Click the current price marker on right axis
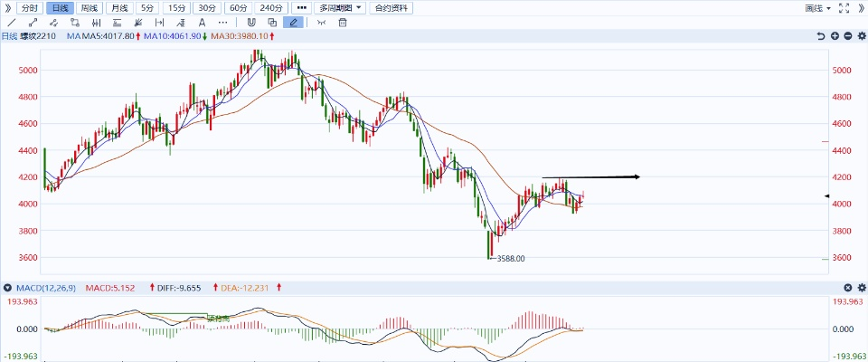The width and height of the screenshot is (868, 362). point(827,195)
